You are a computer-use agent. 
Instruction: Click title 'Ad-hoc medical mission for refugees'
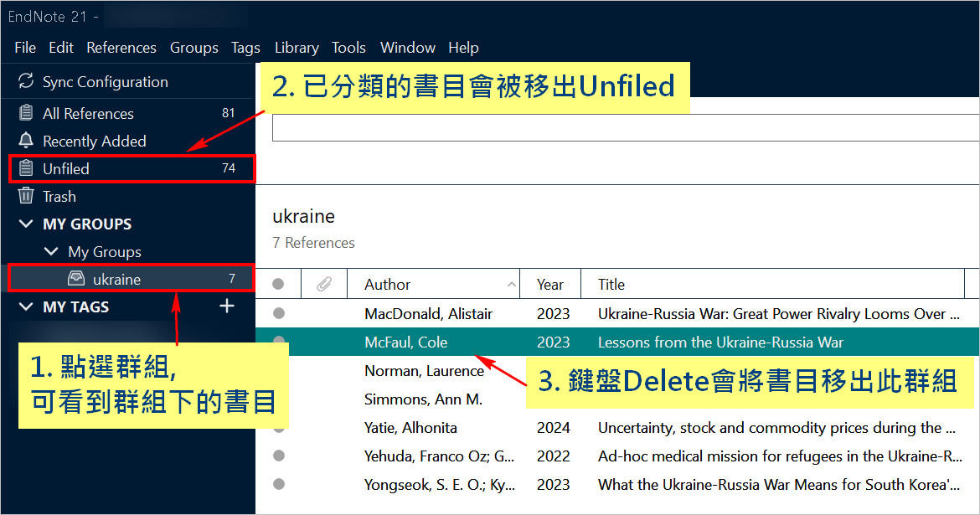coord(780,456)
